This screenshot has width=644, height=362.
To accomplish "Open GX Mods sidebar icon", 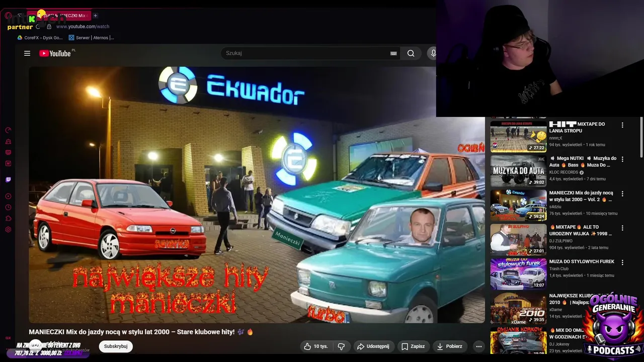I will point(8,163).
